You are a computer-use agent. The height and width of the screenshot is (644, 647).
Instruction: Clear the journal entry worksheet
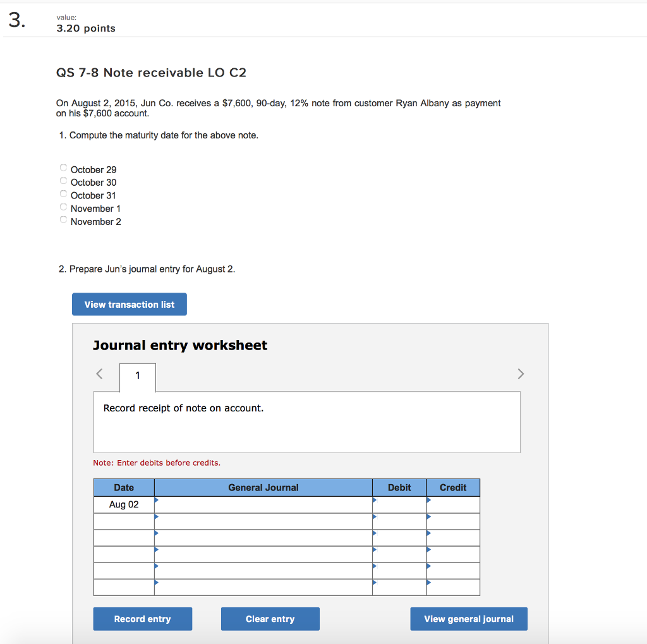click(x=270, y=619)
